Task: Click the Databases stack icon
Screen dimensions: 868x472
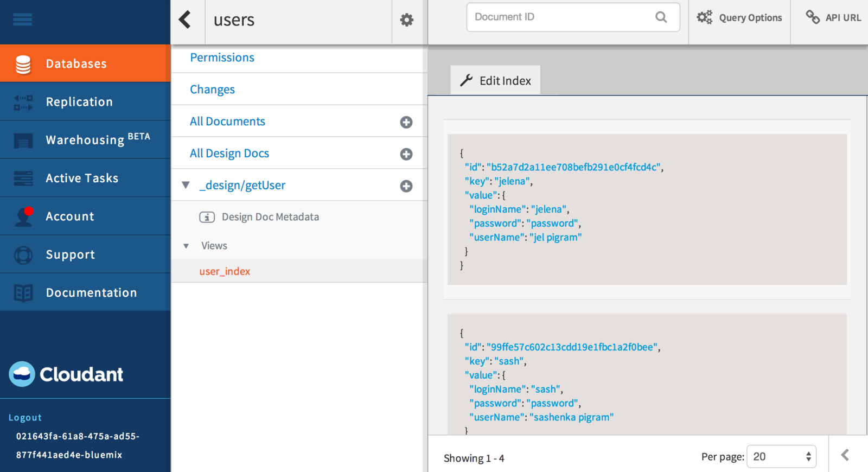Action: pyautogui.click(x=23, y=64)
